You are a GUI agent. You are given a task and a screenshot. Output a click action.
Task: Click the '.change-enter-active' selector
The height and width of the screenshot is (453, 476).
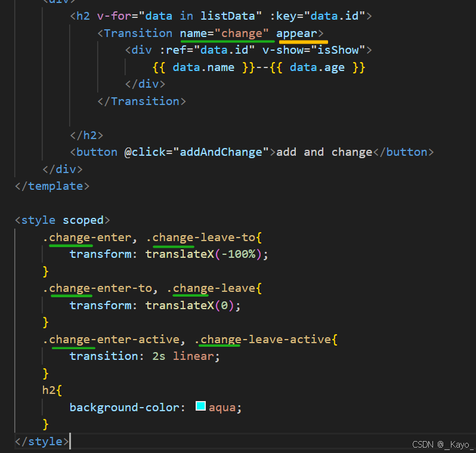tap(111, 340)
